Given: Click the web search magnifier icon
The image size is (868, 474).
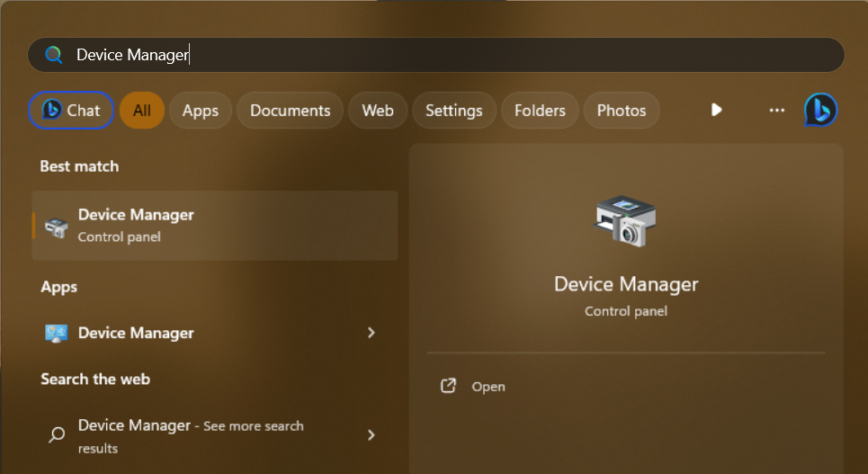Looking at the screenshot, I should tap(57, 434).
